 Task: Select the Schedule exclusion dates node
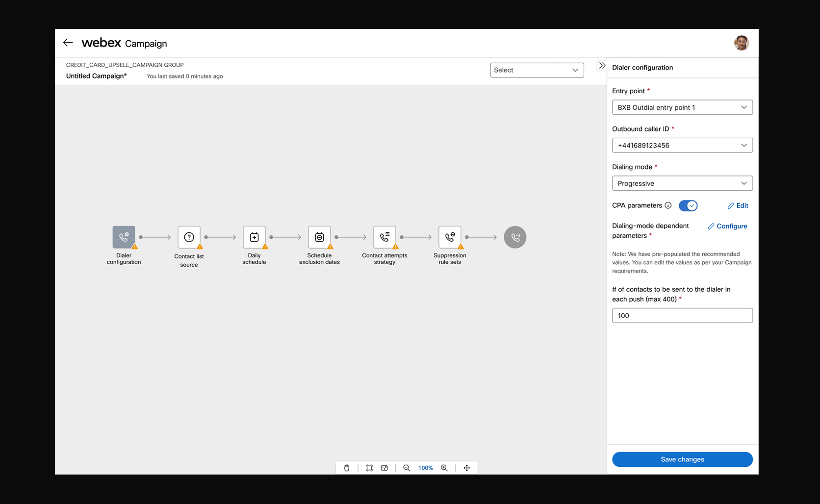319,237
